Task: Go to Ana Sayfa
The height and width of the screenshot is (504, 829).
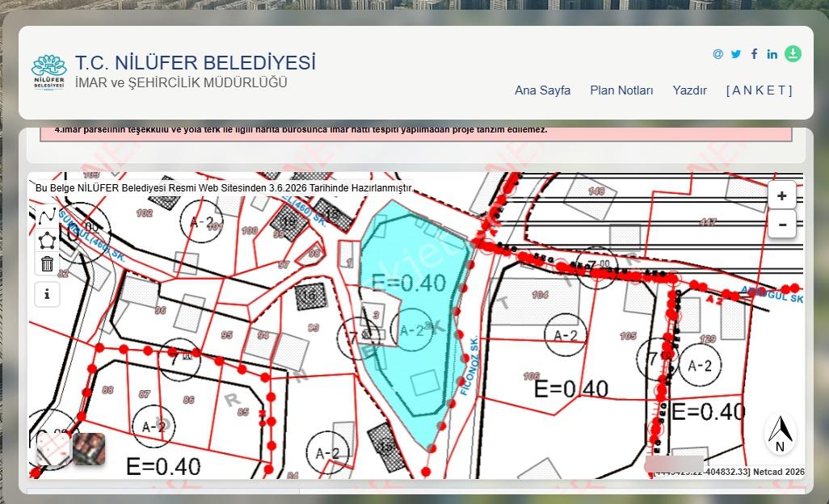Action: point(542,90)
